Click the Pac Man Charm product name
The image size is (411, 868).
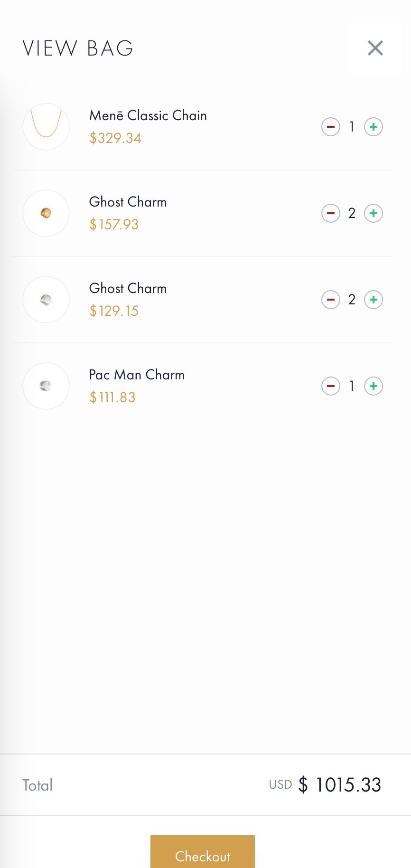[x=137, y=375]
